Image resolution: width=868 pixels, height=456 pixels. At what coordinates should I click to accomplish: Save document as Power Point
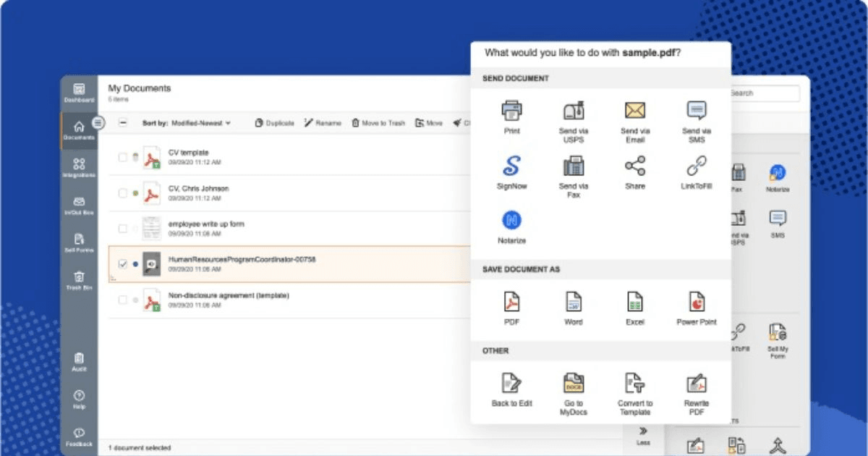coord(697,308)
